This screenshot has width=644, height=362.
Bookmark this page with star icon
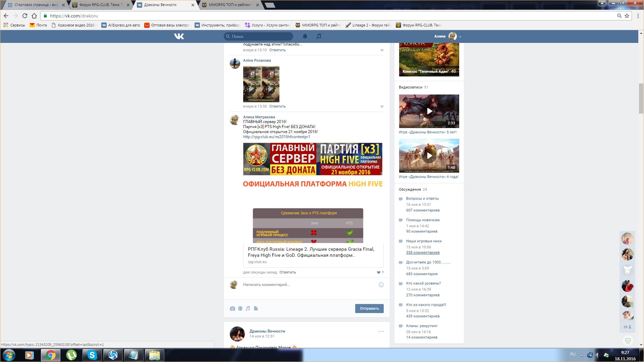point(627,16)
